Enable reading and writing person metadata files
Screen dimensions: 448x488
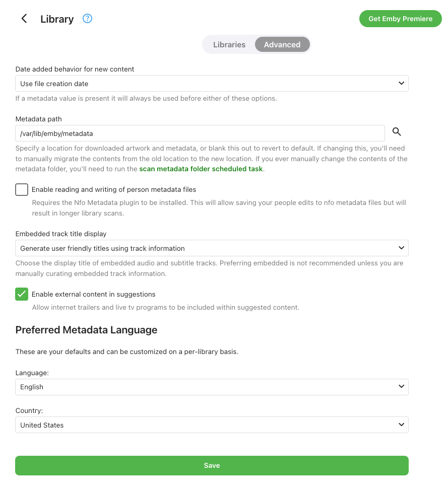[22, 190]
